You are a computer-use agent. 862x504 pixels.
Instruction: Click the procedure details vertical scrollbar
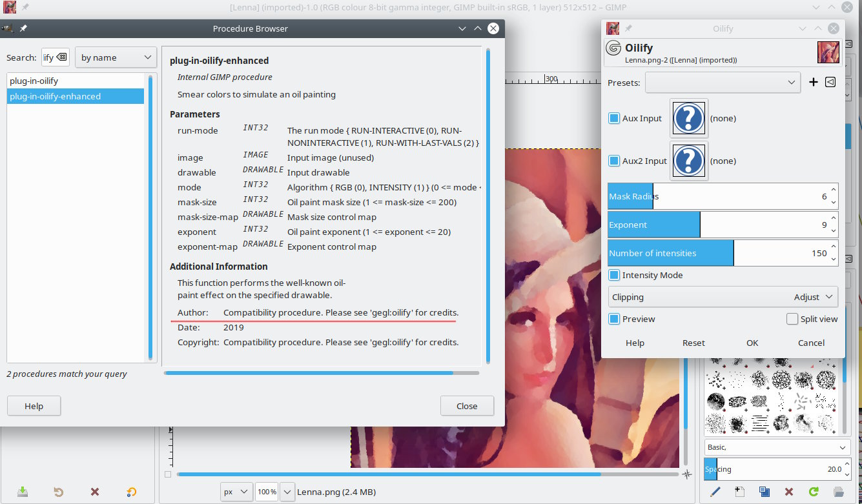[488, 205]
